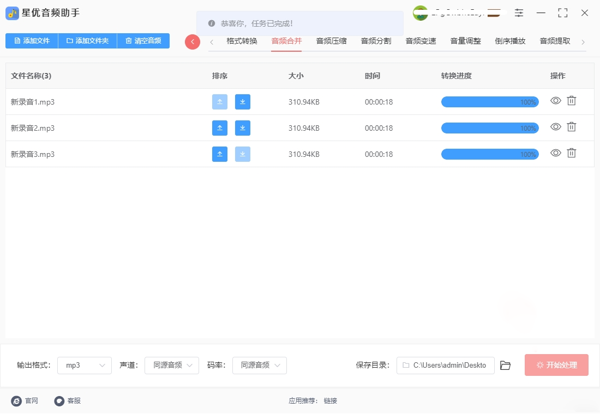Preview 新录音3.mp3 using eye icon

click(556, 153)
